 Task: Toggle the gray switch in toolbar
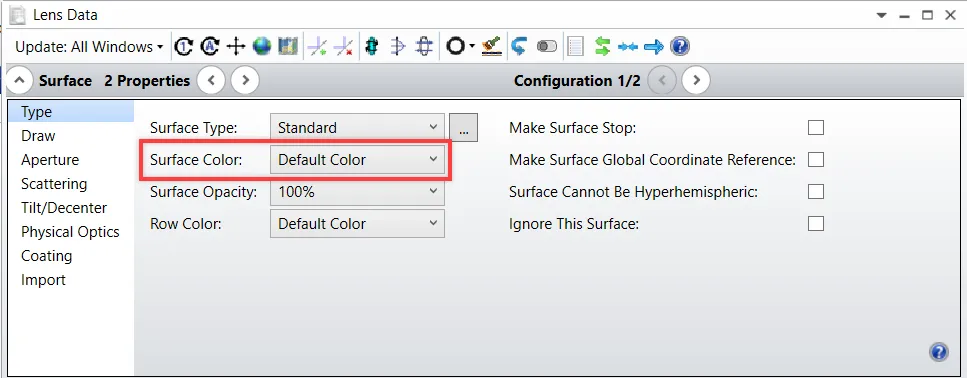coord(547,46)
